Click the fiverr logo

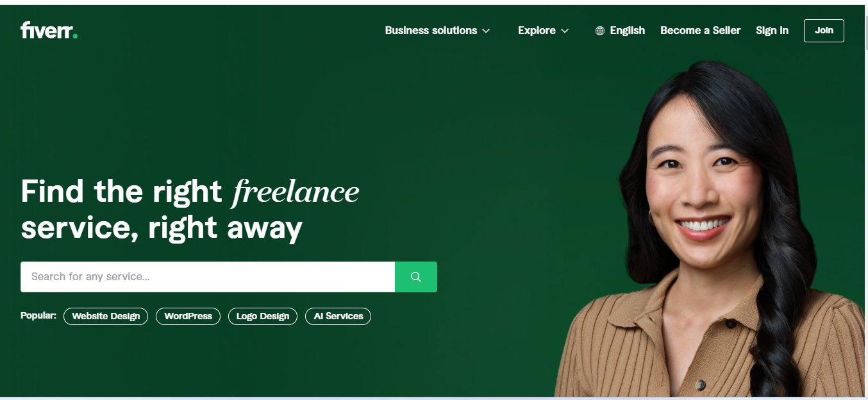pos(49,30)
